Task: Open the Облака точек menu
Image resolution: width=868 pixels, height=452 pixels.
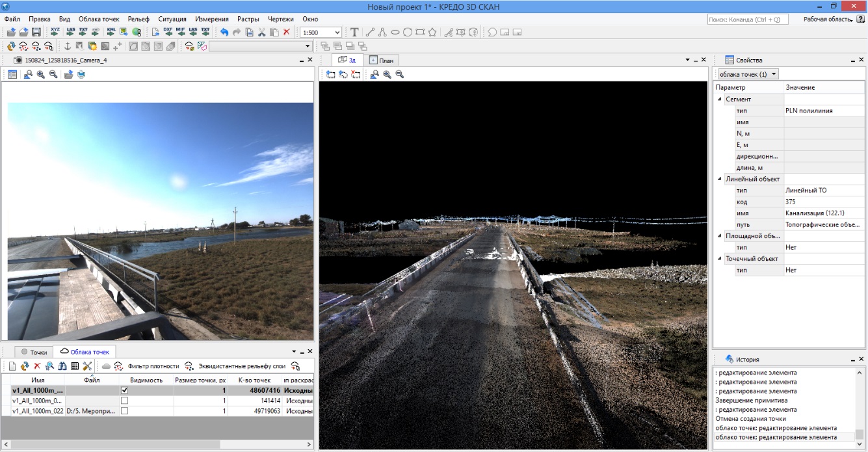Action: pyautogui.click(x=99, y=20)
